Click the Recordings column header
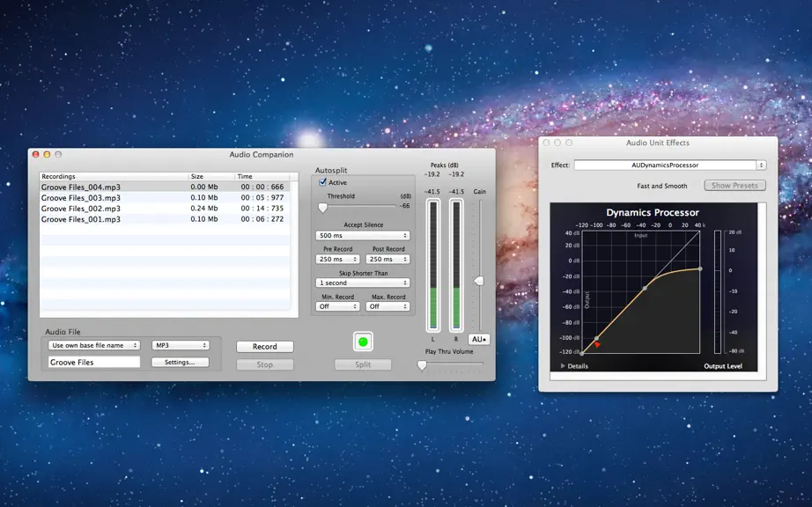The height and width of the screenshot is (507, 812). [114, 176]
